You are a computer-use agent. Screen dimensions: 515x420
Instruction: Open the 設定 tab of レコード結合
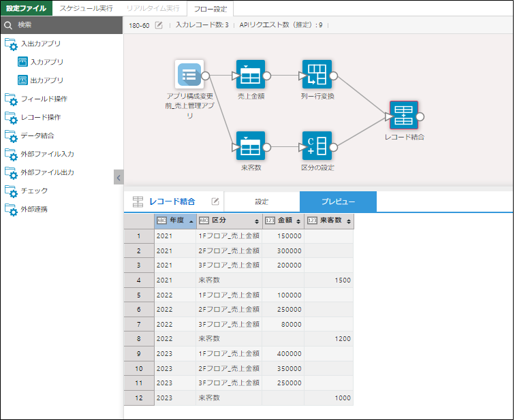point(262,202)
